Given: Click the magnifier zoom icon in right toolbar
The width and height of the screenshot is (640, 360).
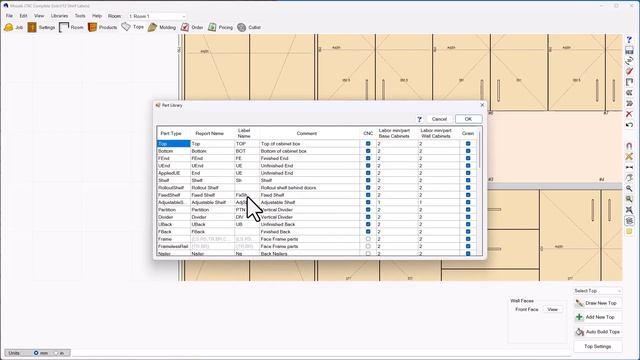Looking at the screenshot, I should pyautogui.click(x=629, y=189).
